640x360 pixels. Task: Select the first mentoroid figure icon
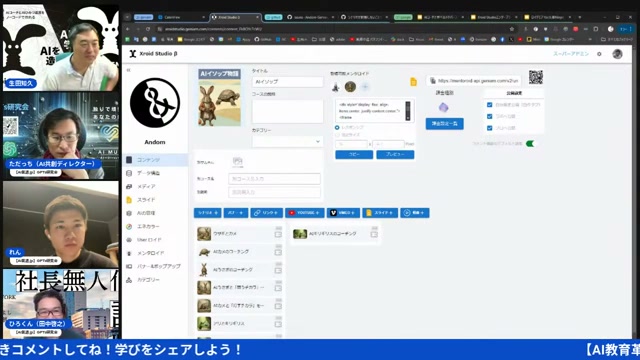coord(336,87)
